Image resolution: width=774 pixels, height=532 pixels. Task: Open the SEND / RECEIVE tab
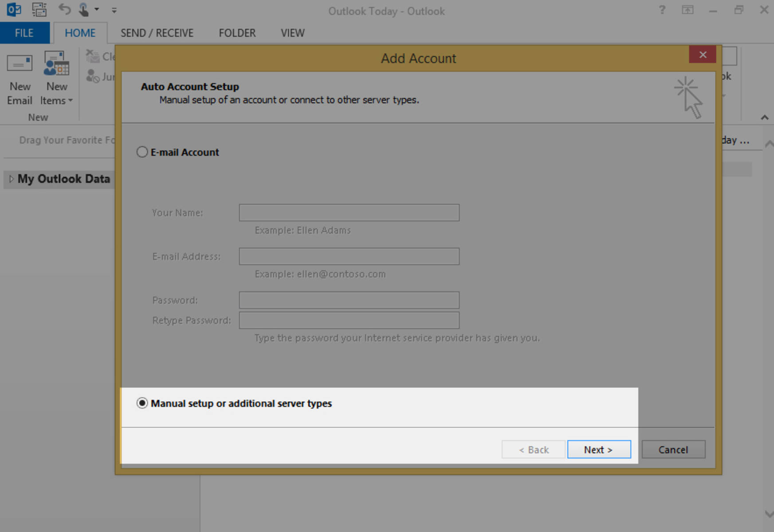point(157,33)
